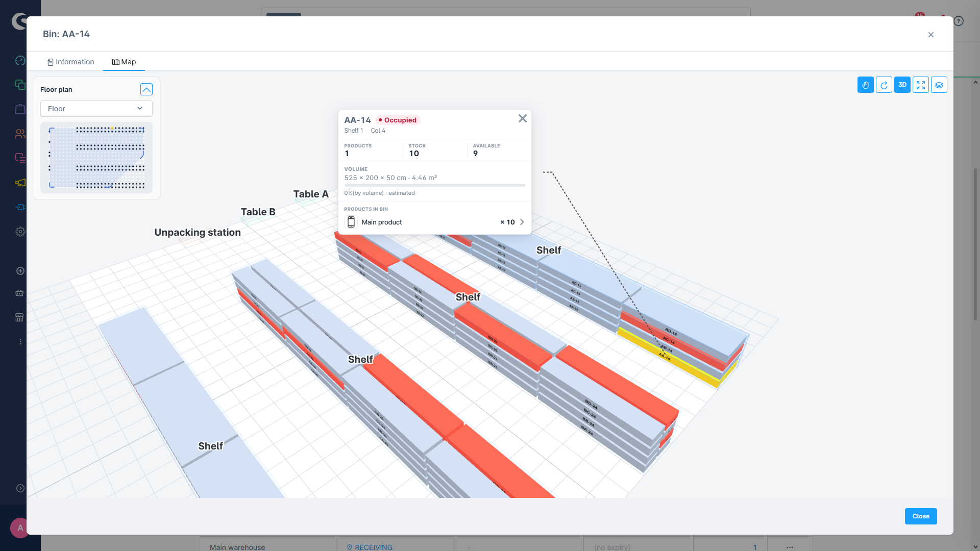Click the Table B label on the map
Screen dimensions: 980x551
(258, 212)
